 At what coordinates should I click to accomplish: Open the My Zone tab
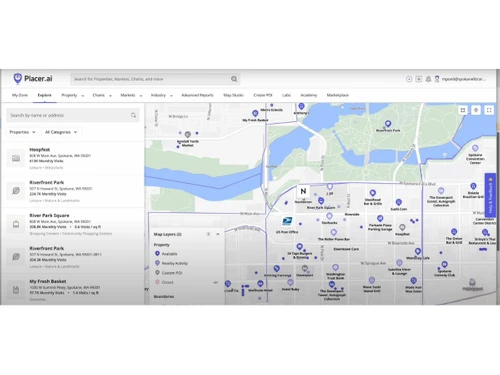(x=20, y=95)
